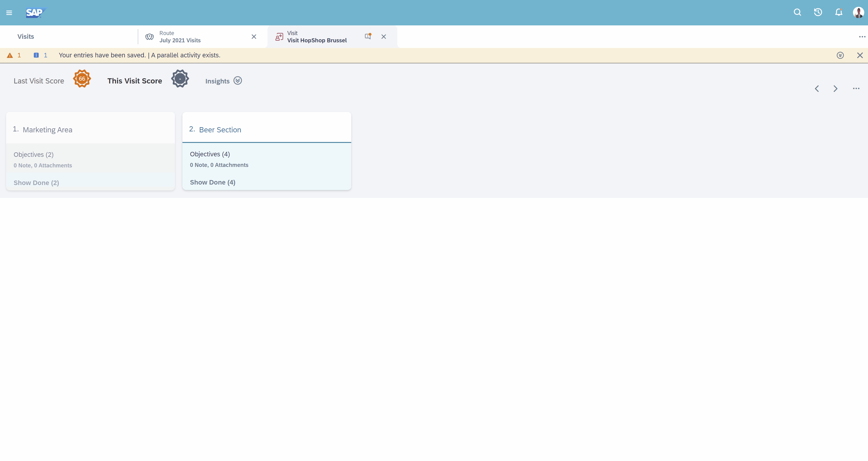Screen dimensions: 868x461
Task: Click Show Done (2) in Marketing Area
Action: coord(36,183)
